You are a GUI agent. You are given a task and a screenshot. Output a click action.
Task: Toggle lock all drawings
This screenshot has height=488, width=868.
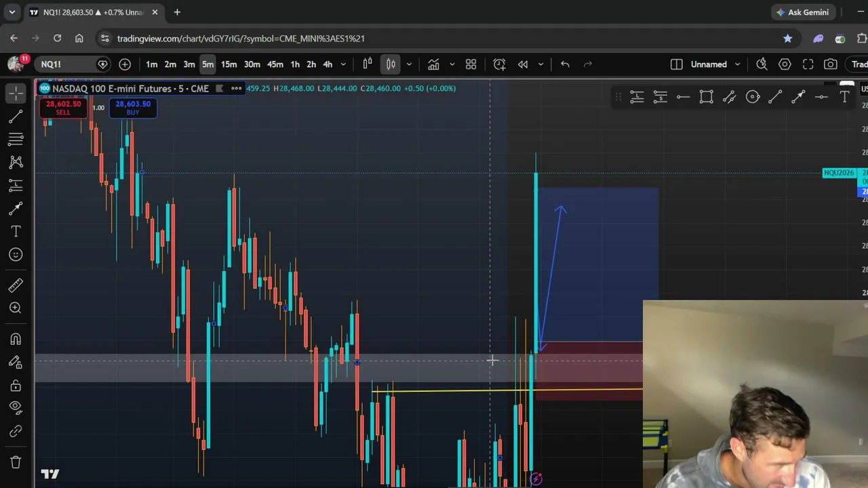[x=16, y=385]
